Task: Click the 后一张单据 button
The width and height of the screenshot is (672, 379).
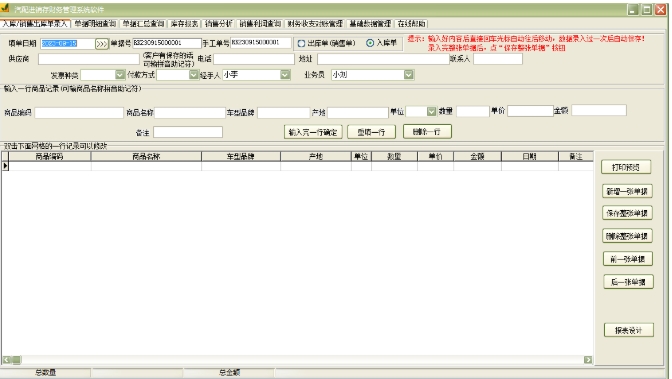Action: pyautogui.click(x=628, y=282)
